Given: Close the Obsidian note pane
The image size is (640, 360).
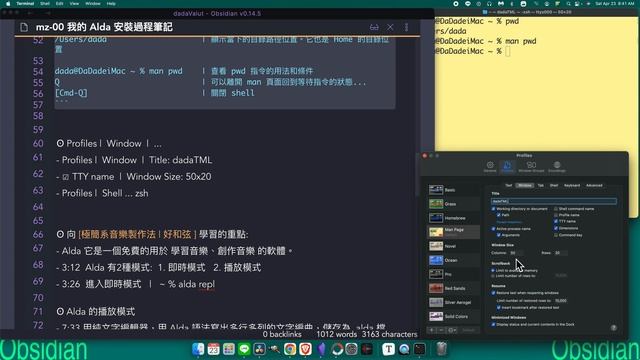Looking at the screenshot, I should 390,27.
